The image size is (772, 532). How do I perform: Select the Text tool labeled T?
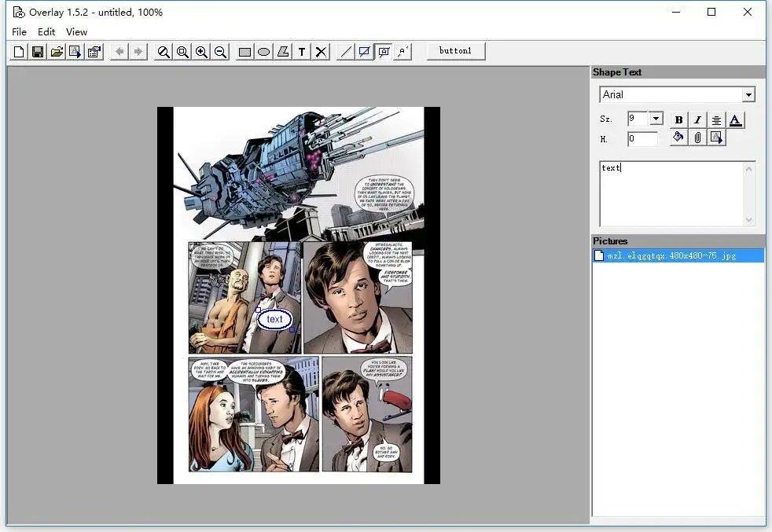302,52
